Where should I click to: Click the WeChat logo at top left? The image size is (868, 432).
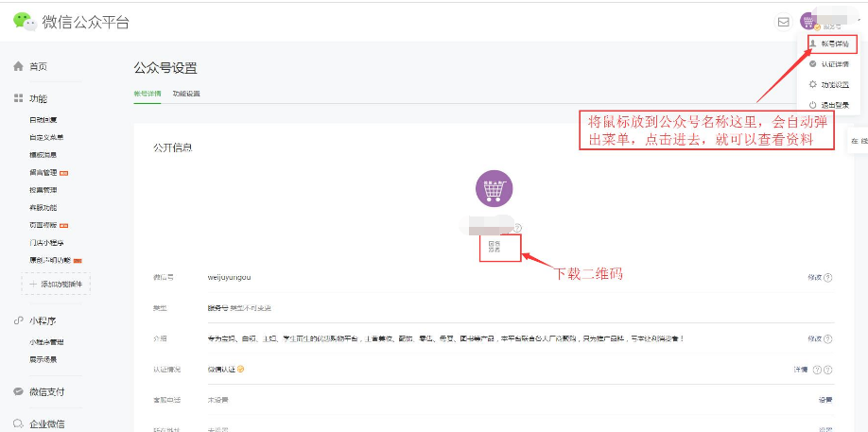pyautogui.click(x=25, y=22)
